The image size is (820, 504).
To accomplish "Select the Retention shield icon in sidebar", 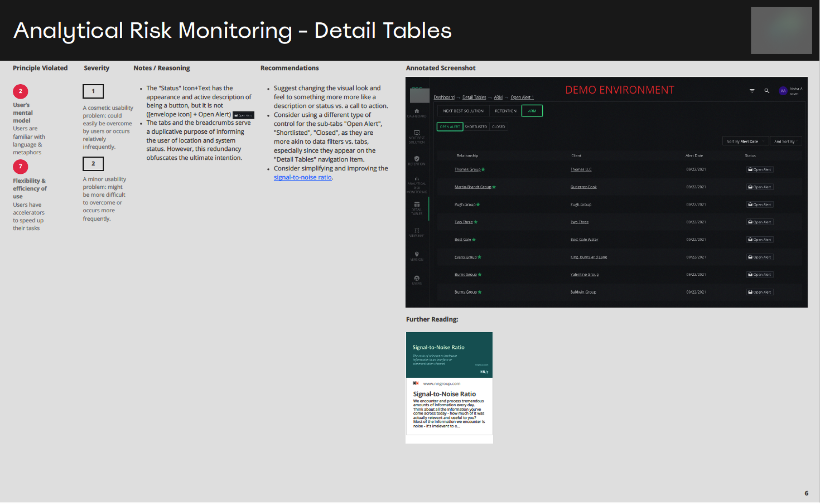I will (x=417, y=159).
